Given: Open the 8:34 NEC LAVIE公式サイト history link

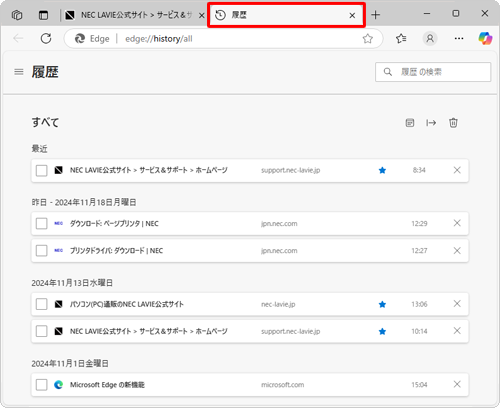Looking at the screenshot, I should (x=149, y=170).
